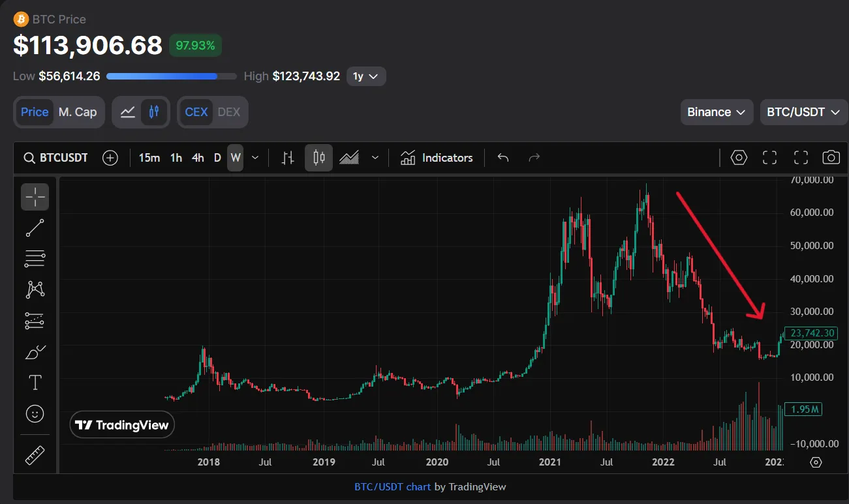Expand the Binance exchange dropdown
Screen dimensions: 849x504
[716, 112]
